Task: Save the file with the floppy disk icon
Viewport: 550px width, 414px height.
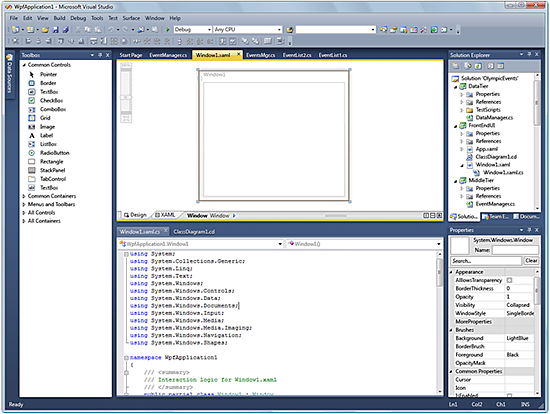Action: (55, 30)
